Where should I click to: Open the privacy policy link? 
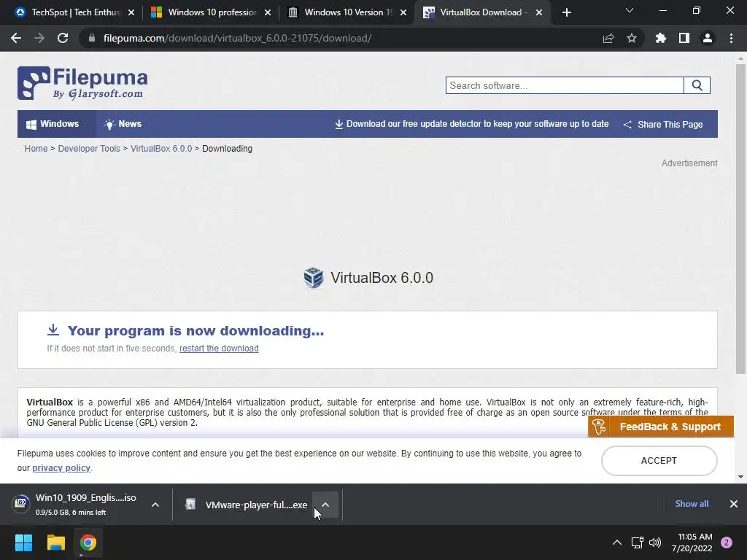61,468
